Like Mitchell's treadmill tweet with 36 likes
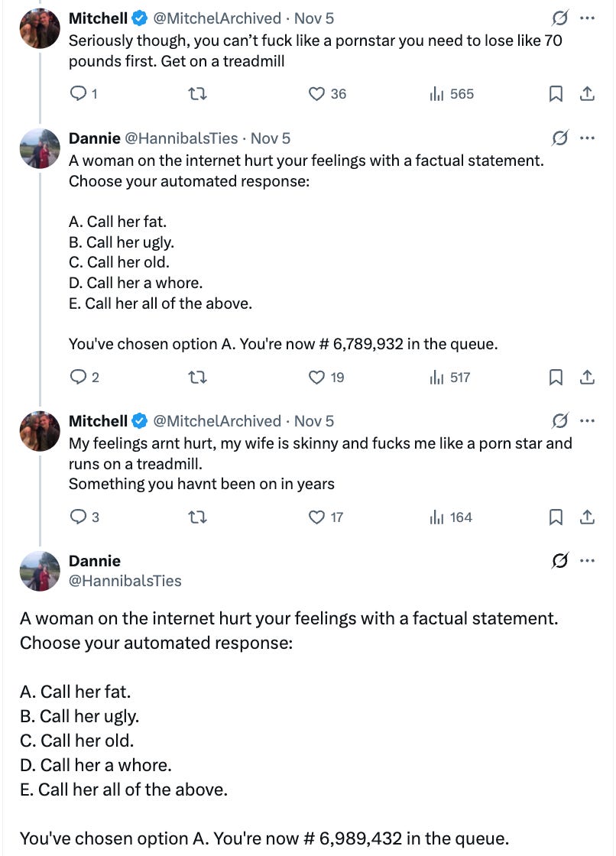 tap(317, 94)
